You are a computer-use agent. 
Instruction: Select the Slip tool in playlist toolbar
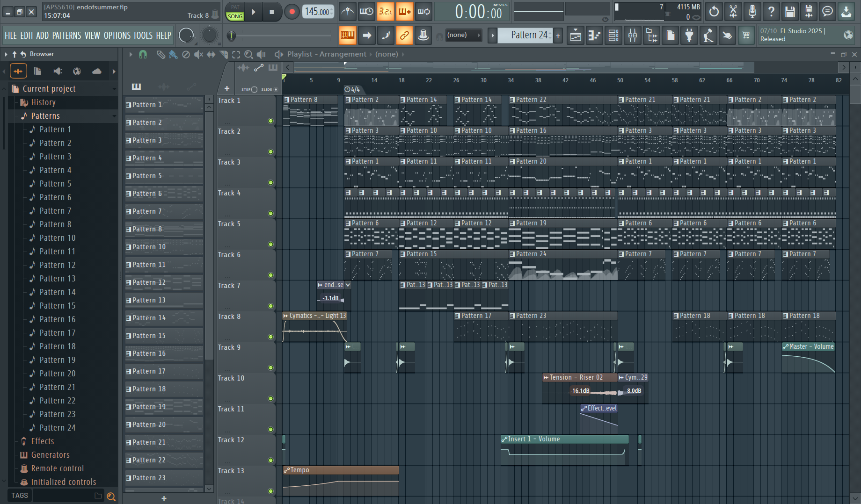pos(211,55)
